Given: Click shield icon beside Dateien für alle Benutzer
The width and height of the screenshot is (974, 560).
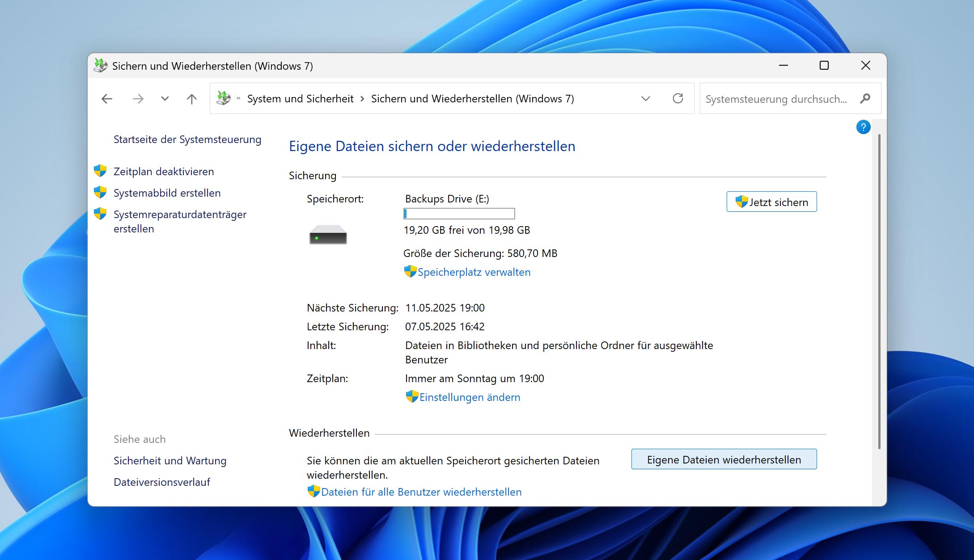Looking at the screenshot, I should coord(314,491).
